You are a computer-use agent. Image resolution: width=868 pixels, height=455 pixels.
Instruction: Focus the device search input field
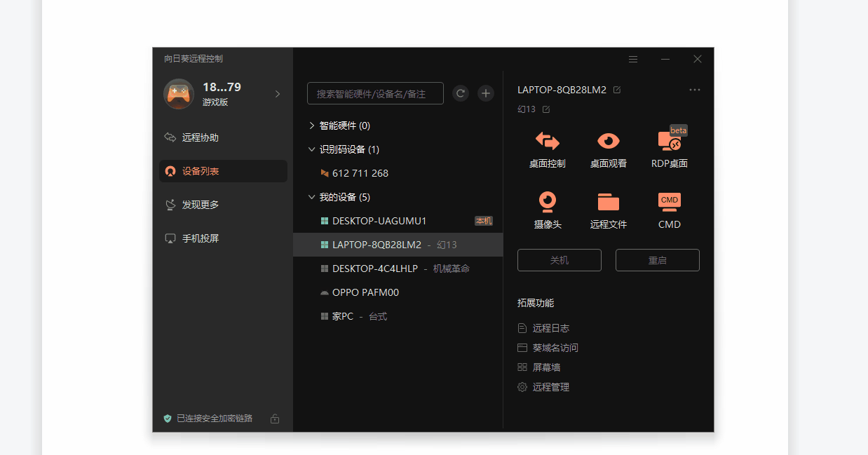pyautogui.click(x=375, y=93)
